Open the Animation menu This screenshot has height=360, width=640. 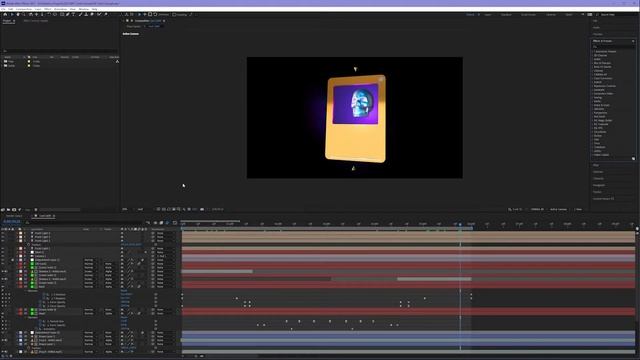[60, 9]
